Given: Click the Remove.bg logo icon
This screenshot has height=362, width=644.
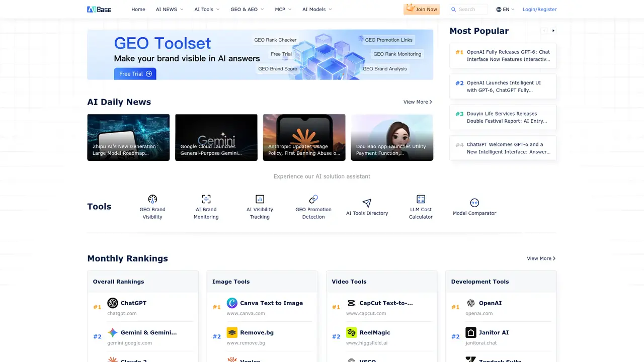Looking at the screenshot, I should (232, 333).
